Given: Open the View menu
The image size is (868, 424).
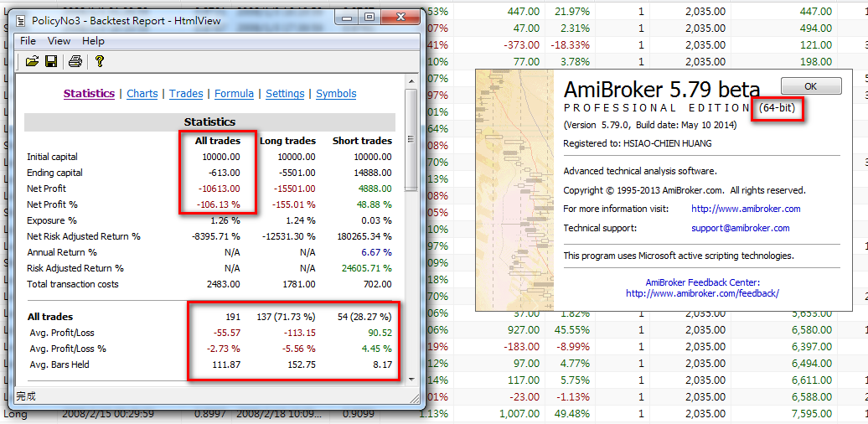Looking at the screenshot, I should (x=59, y=41).
